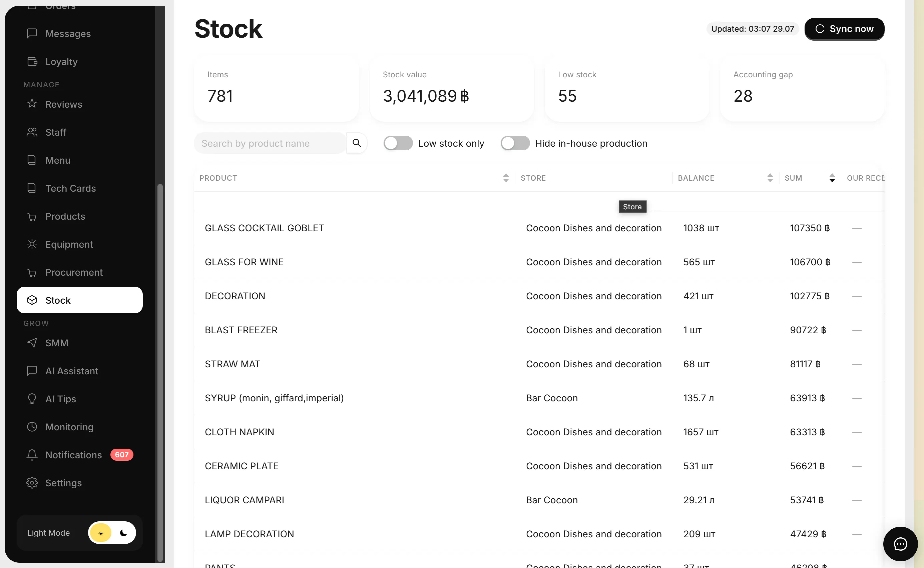
Task: Click the Settings gear icon
Action: 32,483
